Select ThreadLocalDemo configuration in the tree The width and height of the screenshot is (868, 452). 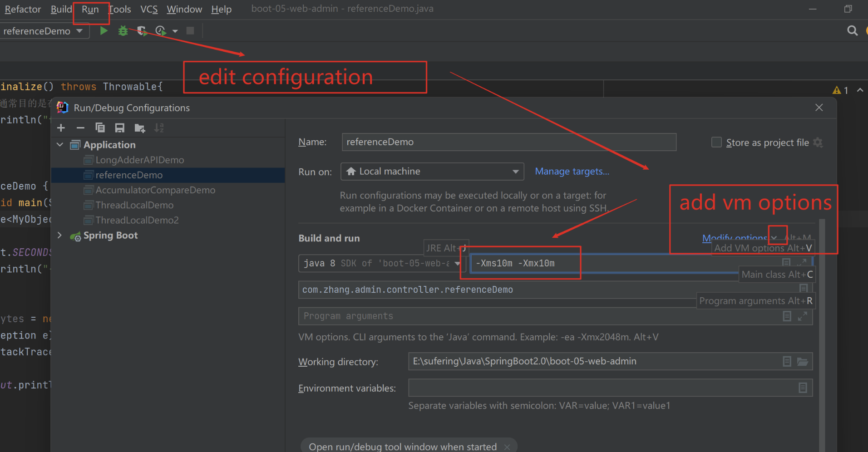[134, 205]
